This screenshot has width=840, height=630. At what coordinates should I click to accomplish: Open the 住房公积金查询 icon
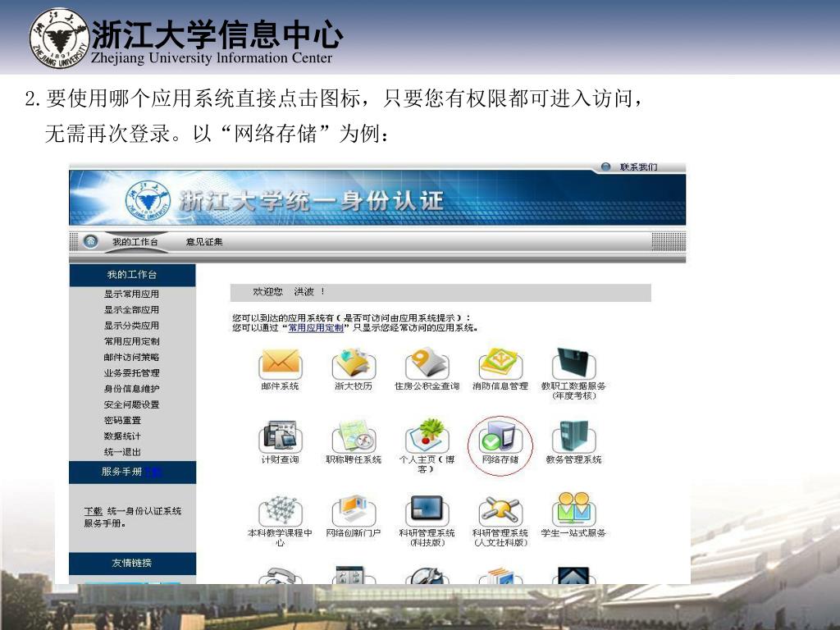(427, 363)
